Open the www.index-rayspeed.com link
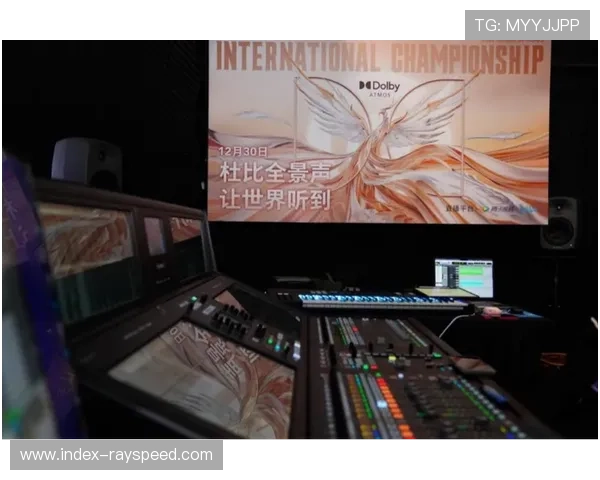Screen dimensions: 600x480 (x=116, y=455)
